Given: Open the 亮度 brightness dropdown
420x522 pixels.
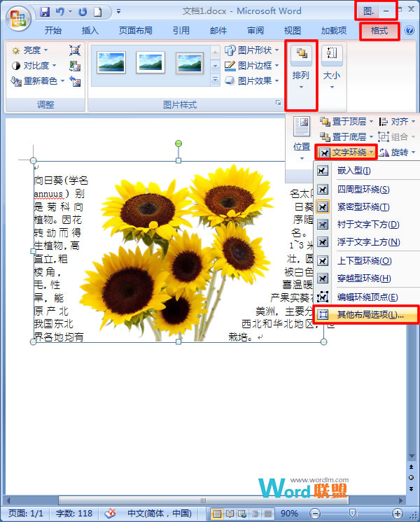Looking at the screenshot, I should tap(29, 50).
